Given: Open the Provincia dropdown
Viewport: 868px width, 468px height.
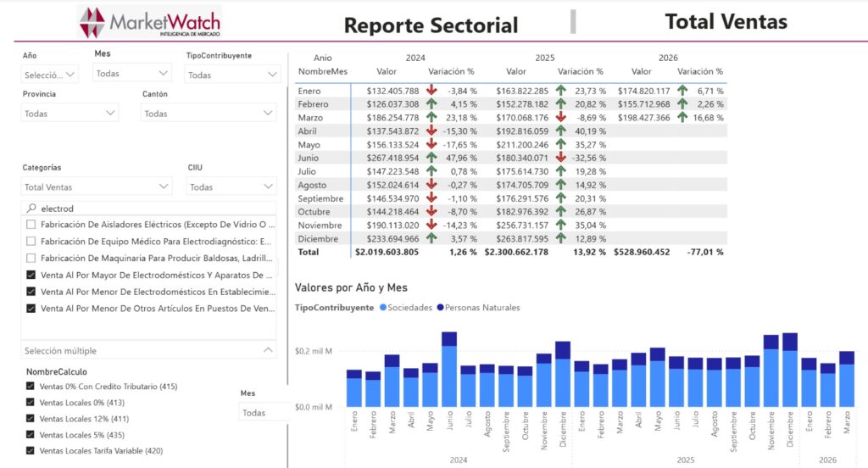Looking at the screenshot, I should (70, 114).
